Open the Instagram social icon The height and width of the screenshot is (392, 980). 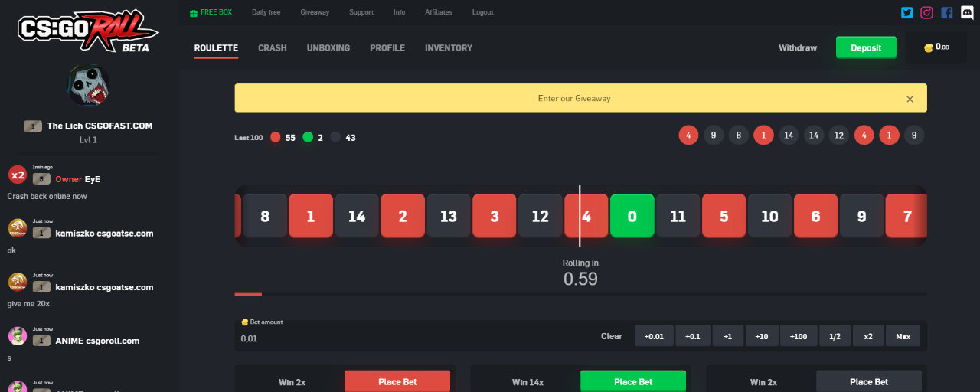(927, 12)
